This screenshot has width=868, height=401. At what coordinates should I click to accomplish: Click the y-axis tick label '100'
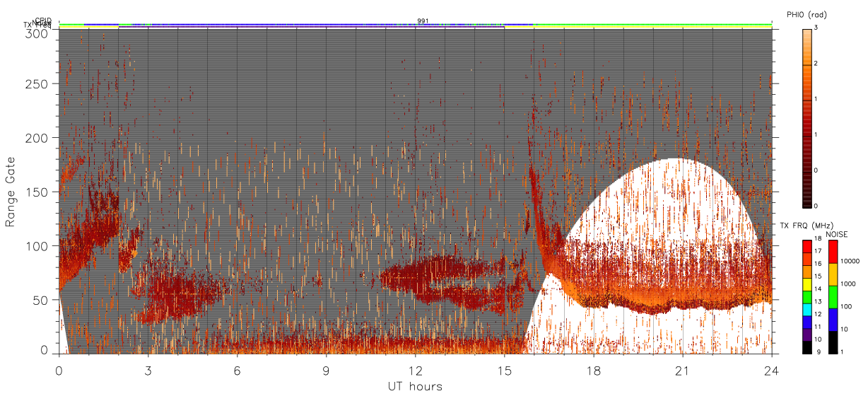pos(37,245)
